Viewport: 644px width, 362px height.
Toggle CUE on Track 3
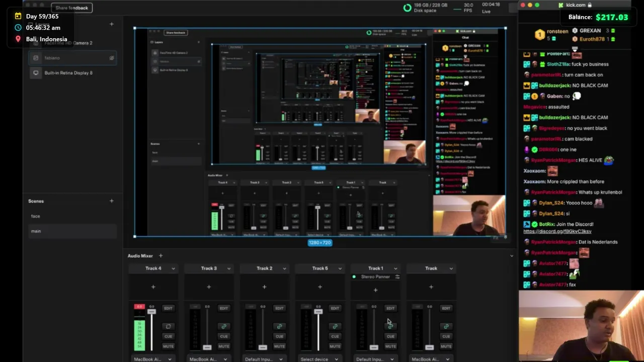(224, 336)
